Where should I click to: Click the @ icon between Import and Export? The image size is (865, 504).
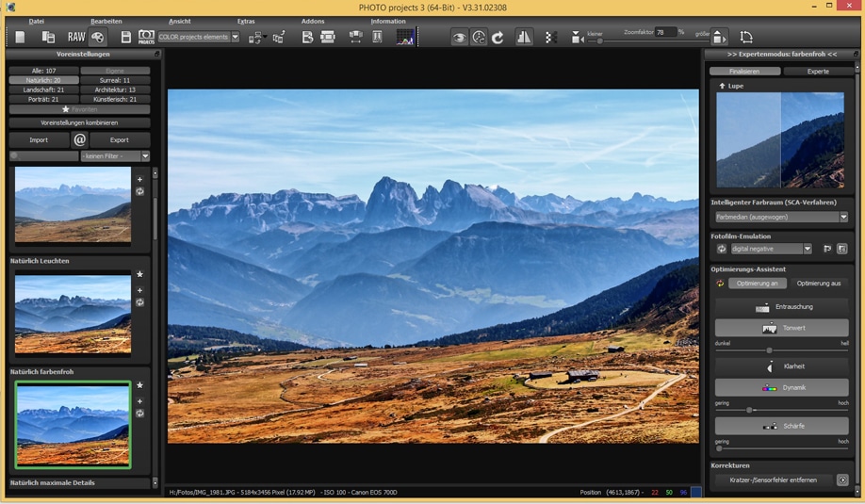click(x=80, y=139)
